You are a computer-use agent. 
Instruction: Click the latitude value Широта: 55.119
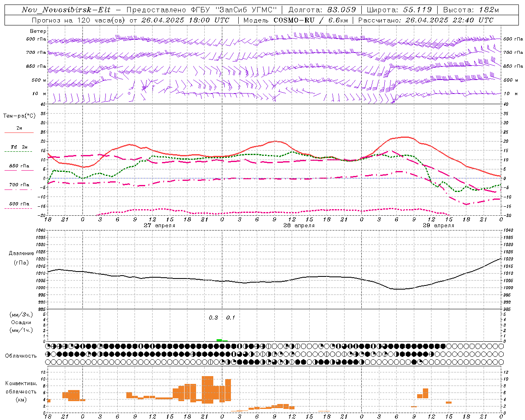(x=399, y=10)
